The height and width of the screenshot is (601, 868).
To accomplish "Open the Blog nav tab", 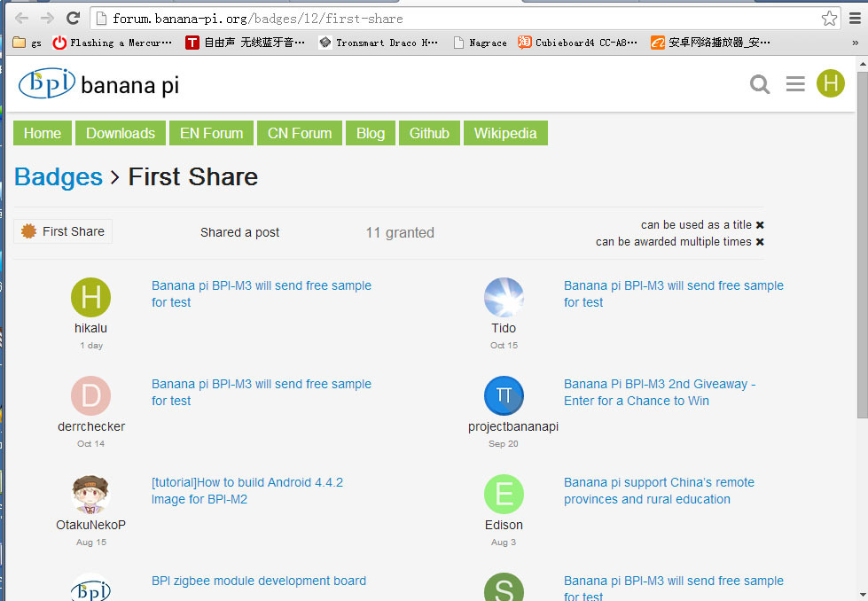I will click(x=371, y=133).
